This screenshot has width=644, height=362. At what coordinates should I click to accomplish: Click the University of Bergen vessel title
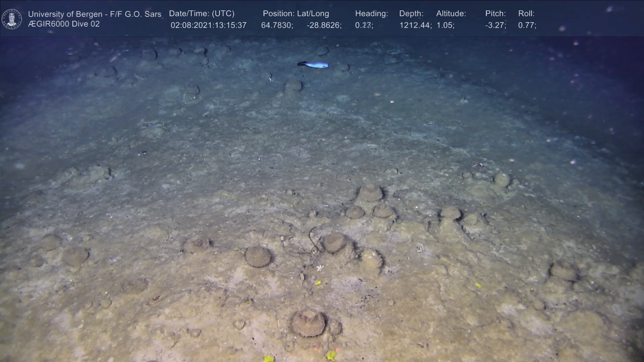pos(95,14)
